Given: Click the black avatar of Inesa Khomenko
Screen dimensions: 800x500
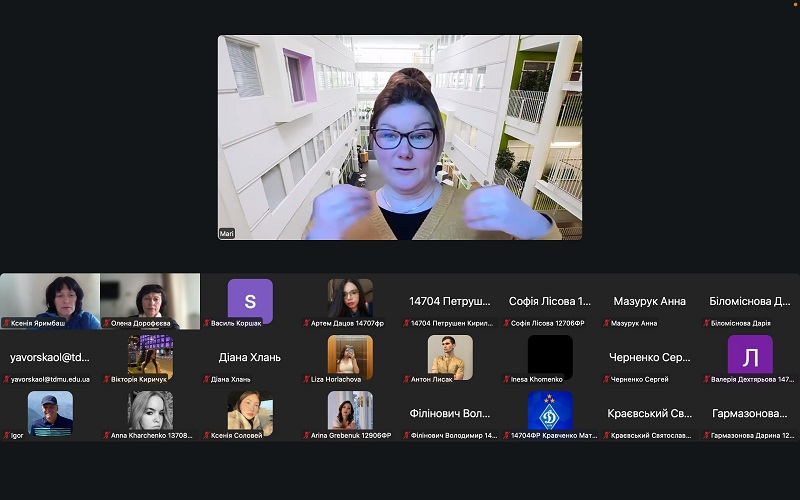Looking at the screenshot, I should (x=550, y=356).
